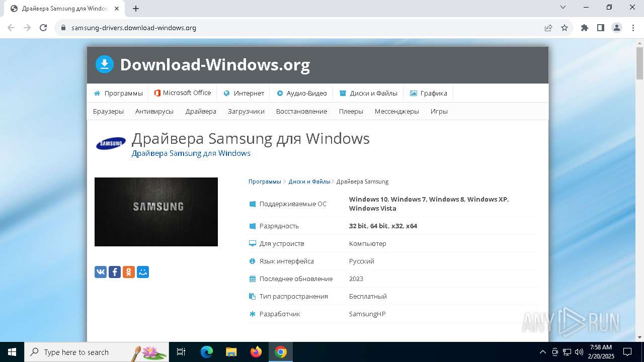The width and height of the screenshot is (644, 362).
Task: Select the Бесплатный distribution value
Action: click(x=368, y=296)
